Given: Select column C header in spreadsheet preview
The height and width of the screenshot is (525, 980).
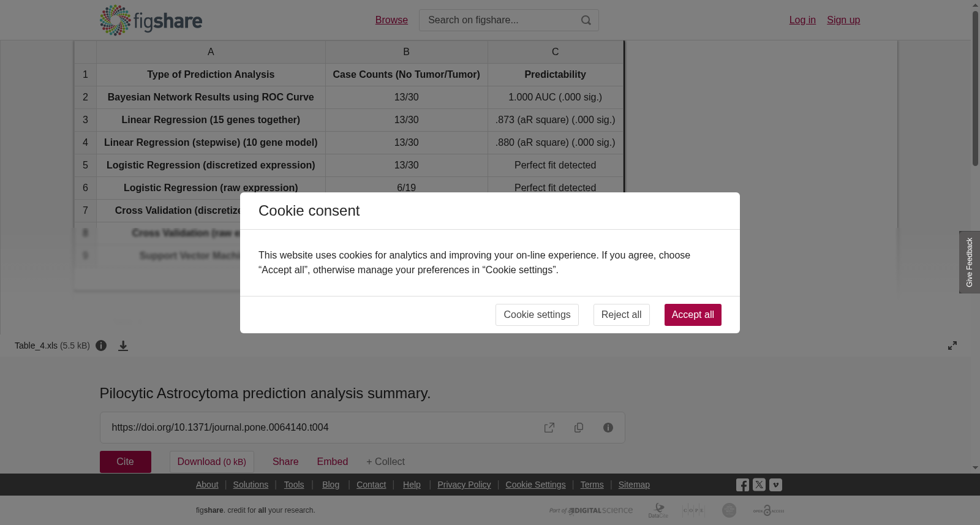Looking at the screenshot, I should coord(555,52).
